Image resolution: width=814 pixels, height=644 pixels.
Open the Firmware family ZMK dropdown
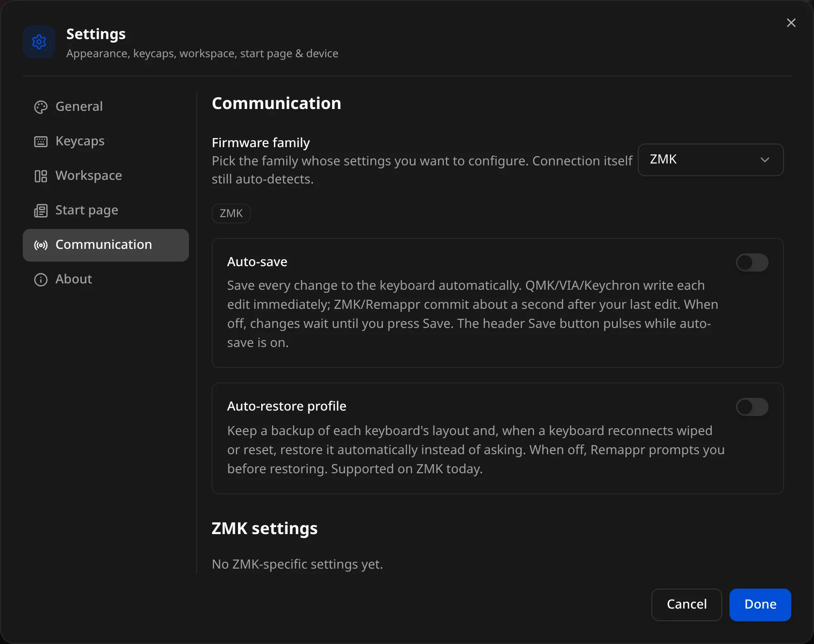(710, 160)
